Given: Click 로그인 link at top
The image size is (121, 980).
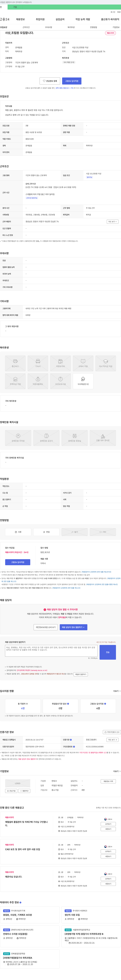Looking at the screenshot, I should [x=113, y=12].
